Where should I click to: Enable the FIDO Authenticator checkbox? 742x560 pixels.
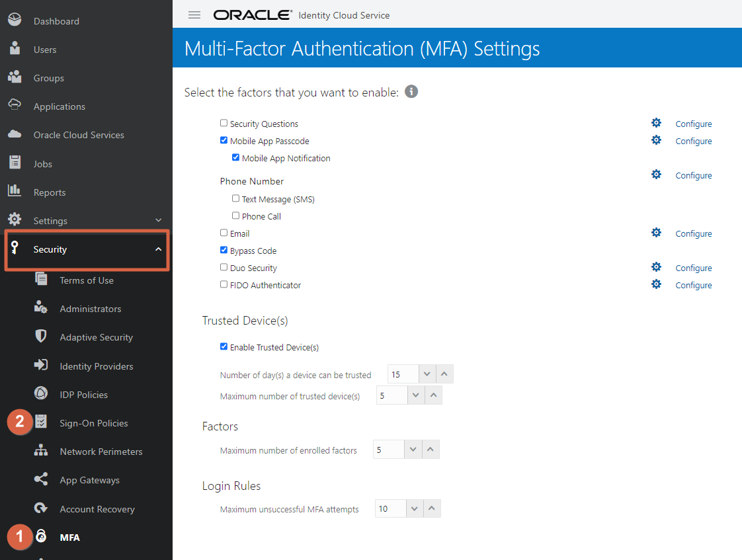point(224,284)
